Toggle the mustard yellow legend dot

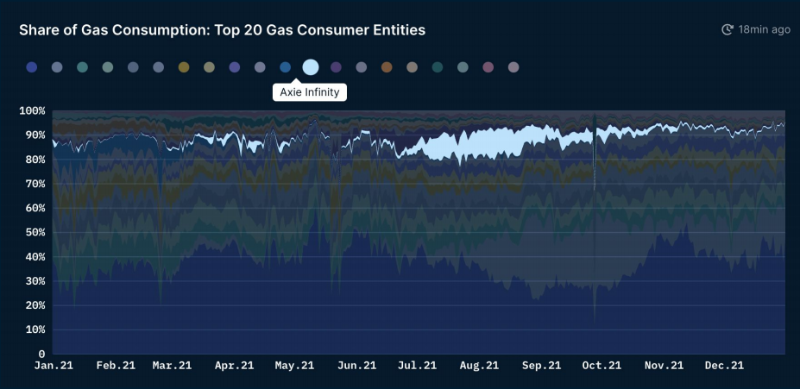click(184, 67)
